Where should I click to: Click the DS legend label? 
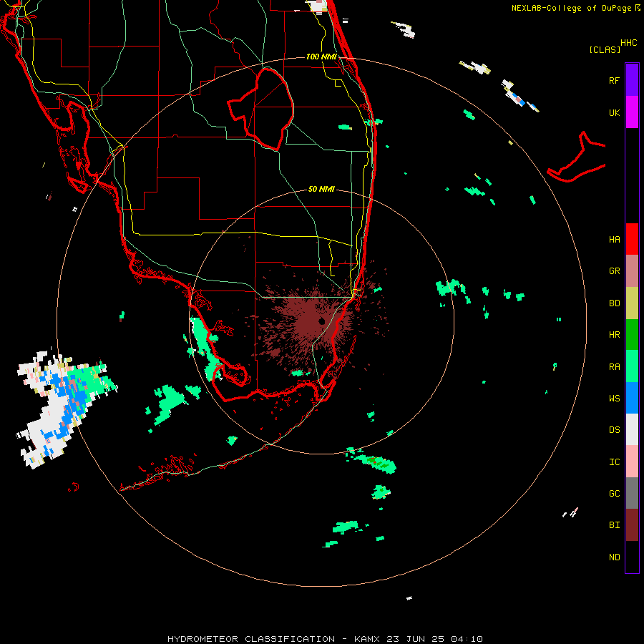(x=614, y=430)
